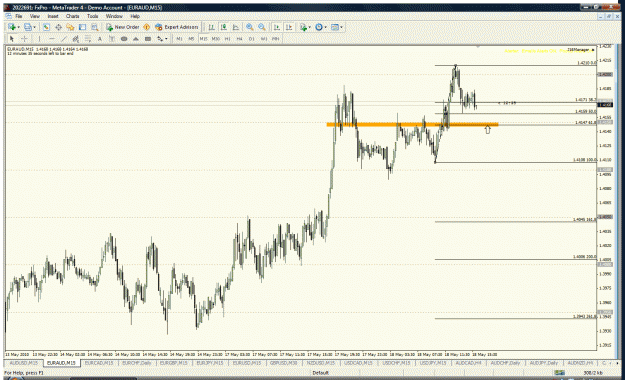Switch to the GBPUSD,M30 chart tab
This screenshot has width=625, height=380.
click(x=283, y=363)
